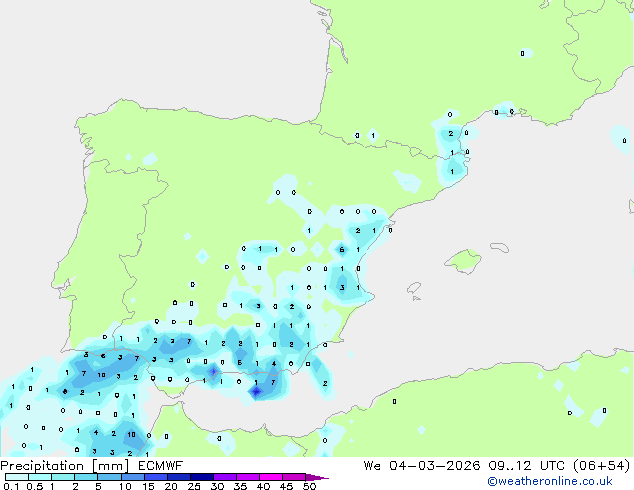The image size is (634, 490).
Task: Click the legend label '50'
Action: (309, 486)
